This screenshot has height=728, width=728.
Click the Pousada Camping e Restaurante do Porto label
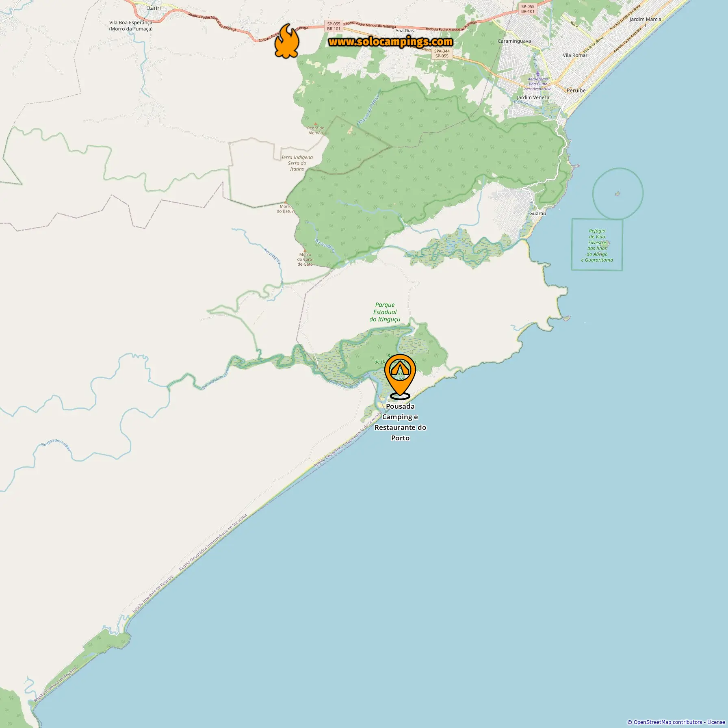(x=400, y=422)
